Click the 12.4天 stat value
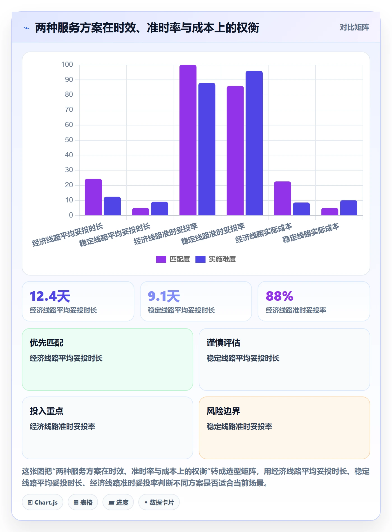This screenshot has width=392, height=532. pos(50,296)
